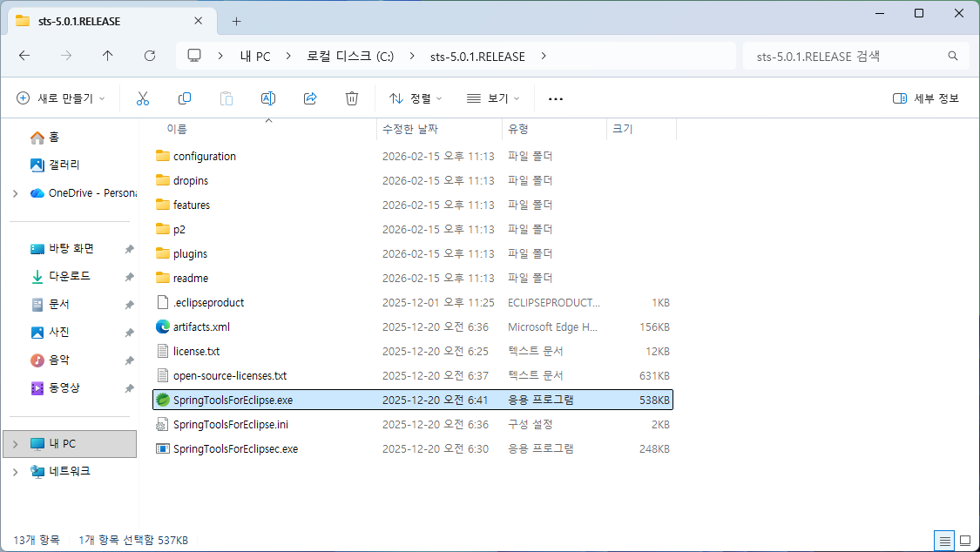Select the artifacts.xml Edge icon
The height and width of the screenshot is (552, 980).
click(x=163, y=326)
